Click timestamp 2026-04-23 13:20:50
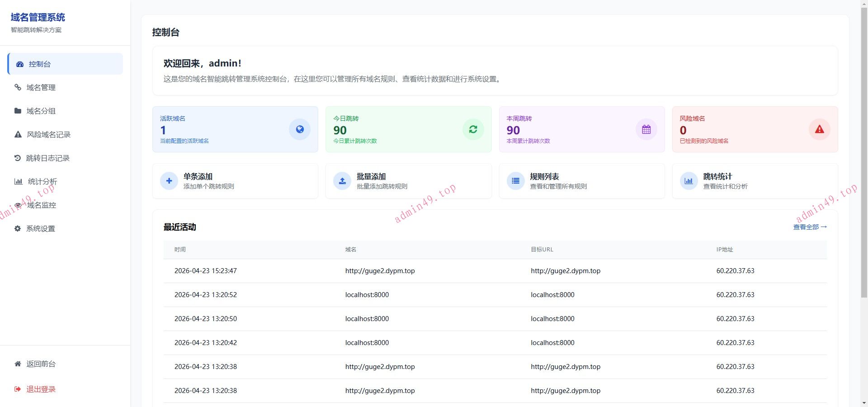Screen dimensions: 868x407 pyautogui.click(x=206, y=319)
